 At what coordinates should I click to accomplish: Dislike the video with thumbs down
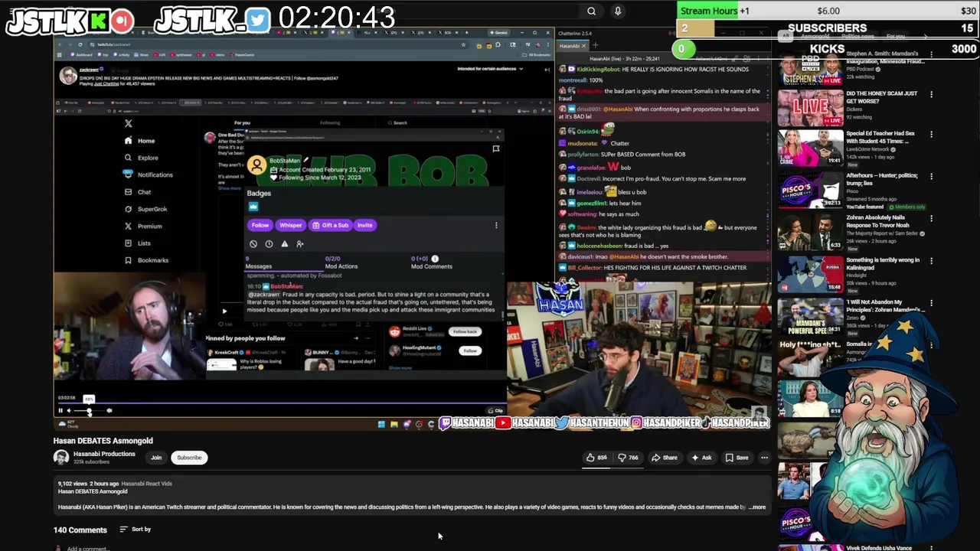pos(628,458)
